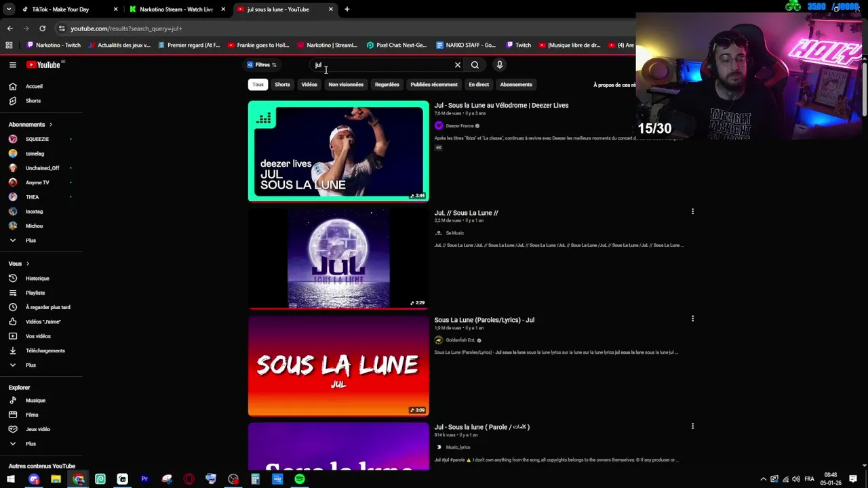Open Narkotino - Twitch bookmark
The image size is (868, 488).
(x=53, y=45)
